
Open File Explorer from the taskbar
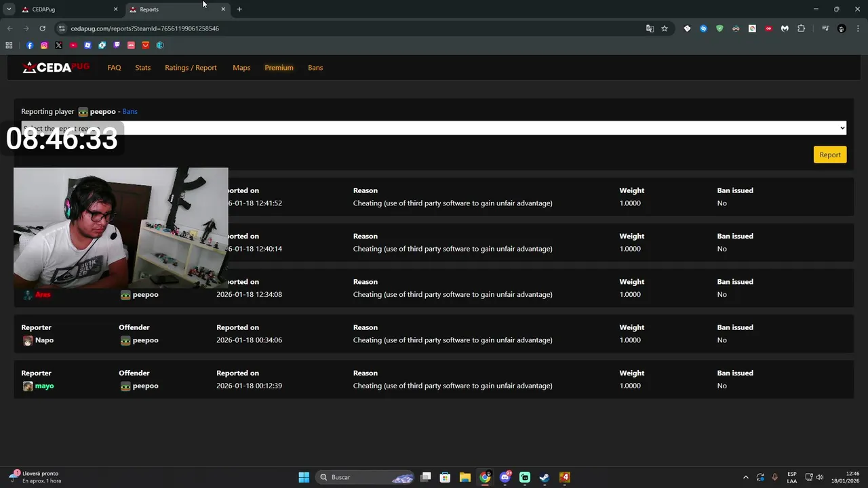tap(465, 477)
